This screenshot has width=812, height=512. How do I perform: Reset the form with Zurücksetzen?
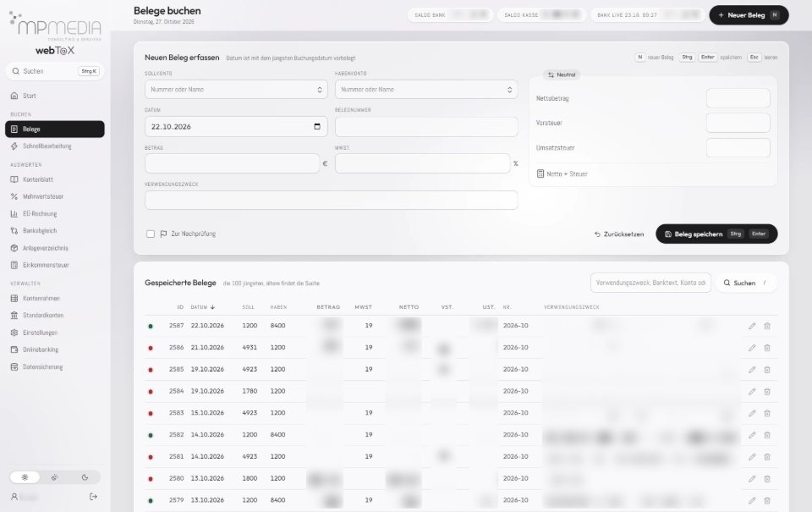click(x=619, y=234)
